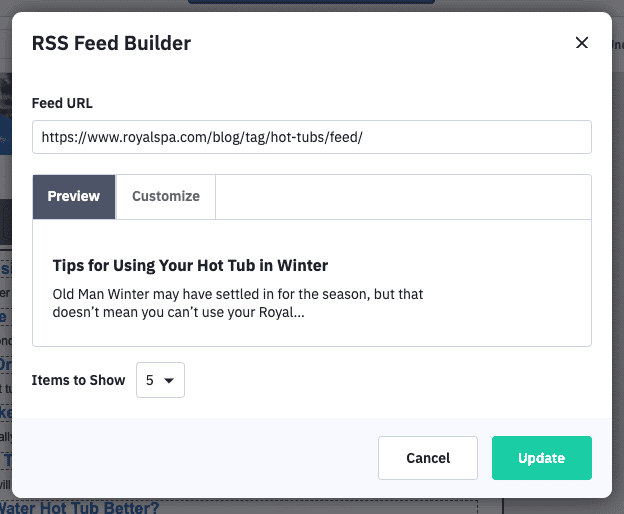Viewport: 624px width, 514px height.
Task: Click the 'Items to Show' label
Action: coord(79,380)
